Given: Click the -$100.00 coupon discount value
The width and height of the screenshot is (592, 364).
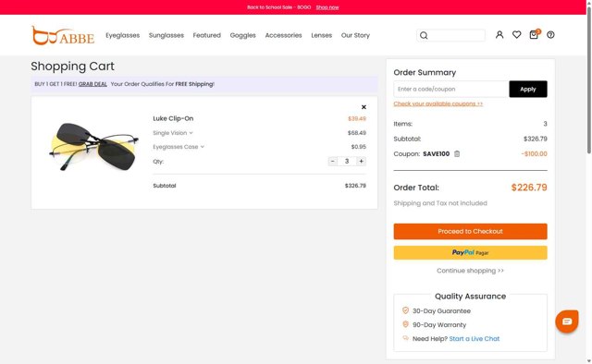Looking at the screenshot, I should coord(535,154).
